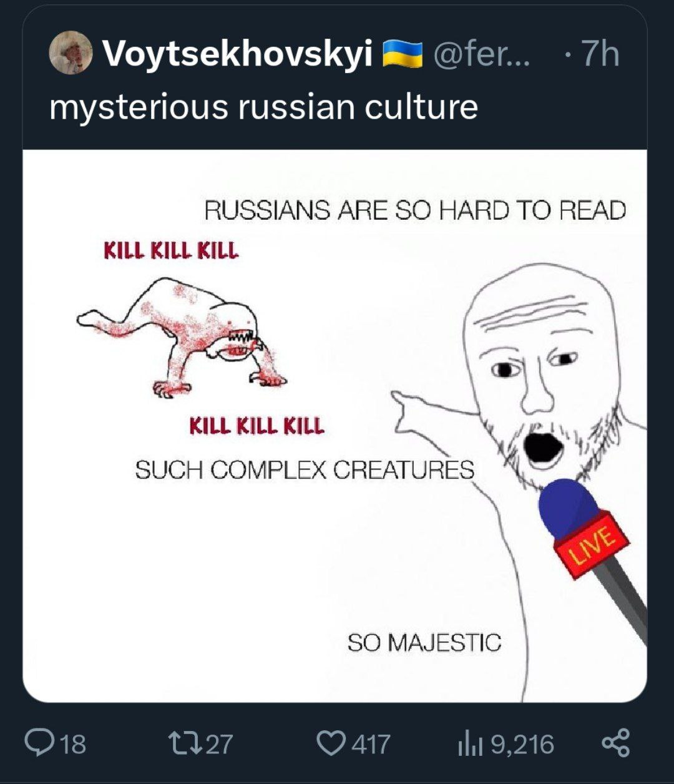Screen dimensions: 674x784
Task: Click 'RUSSIANS ARE SO HARD TO READ' text
Action: pos(415,210)
